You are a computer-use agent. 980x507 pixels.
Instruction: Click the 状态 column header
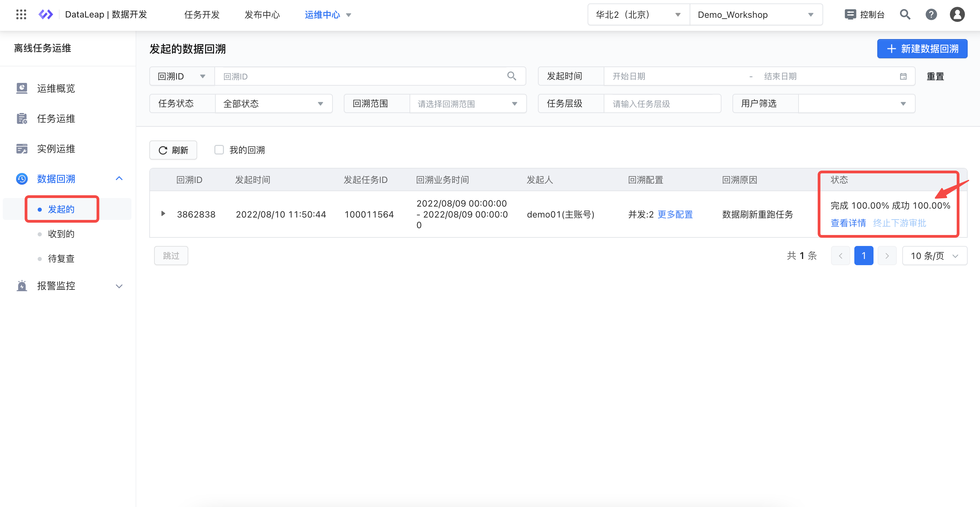839,180
